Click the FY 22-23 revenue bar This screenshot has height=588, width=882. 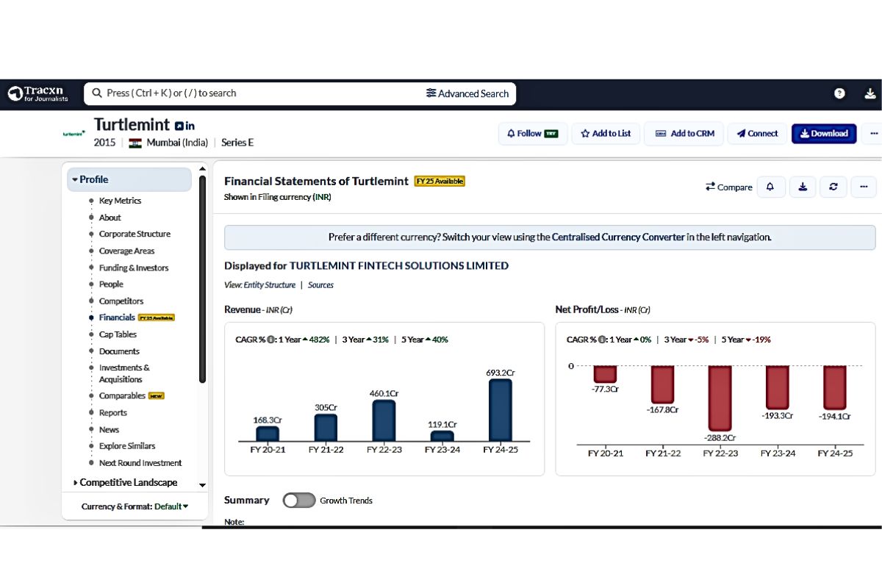click(x=384, y=421)
